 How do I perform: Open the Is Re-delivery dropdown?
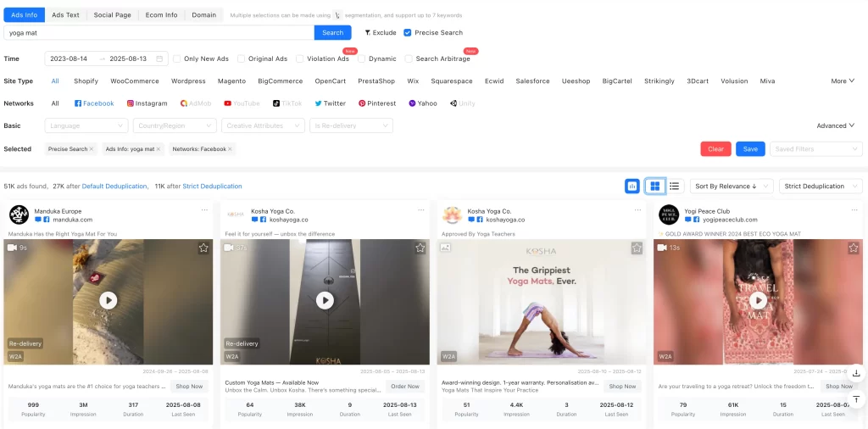[x=352, y=125]
